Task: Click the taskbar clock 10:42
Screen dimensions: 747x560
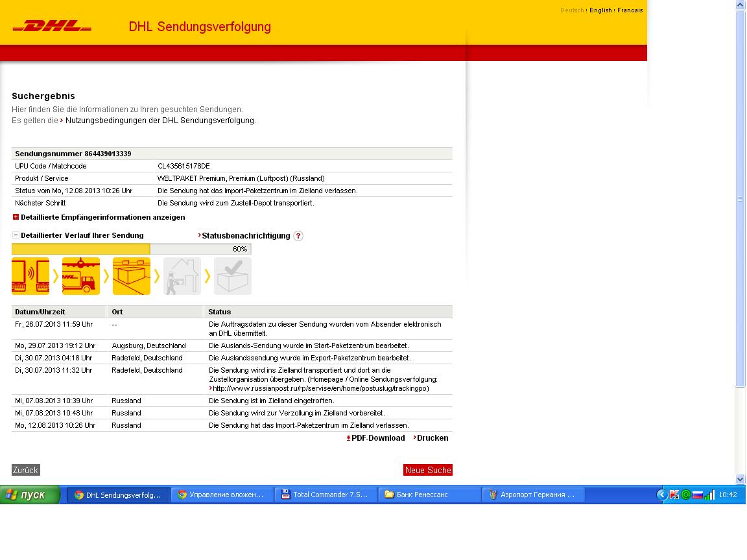Action: coord(728,495)
